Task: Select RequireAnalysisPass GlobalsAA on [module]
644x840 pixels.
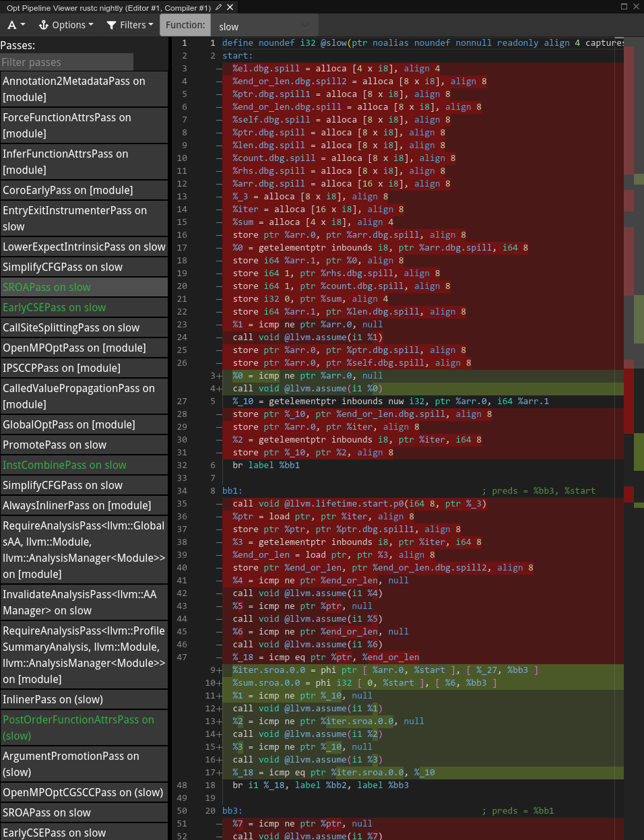Action: click(x=84, y=550)
